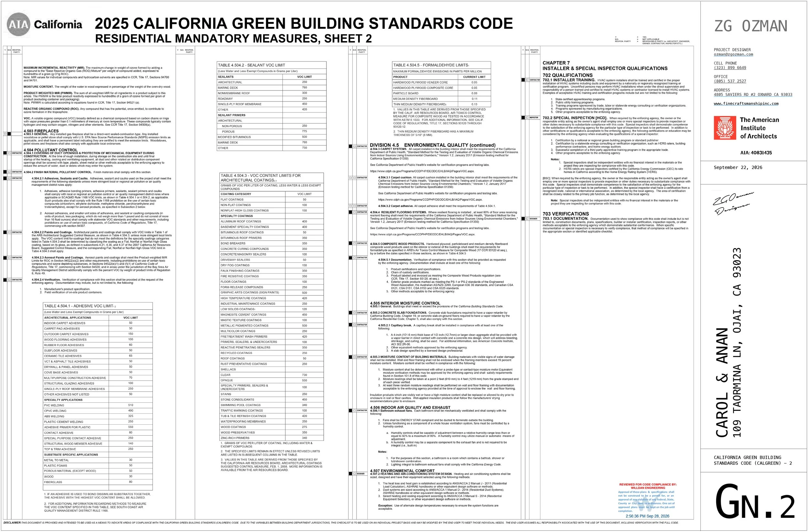This screenshot has height=532, width=808.
Task: Open the cdph.ca.gov URL under Carpet cushion paragraph
Action: click(430, 200)
